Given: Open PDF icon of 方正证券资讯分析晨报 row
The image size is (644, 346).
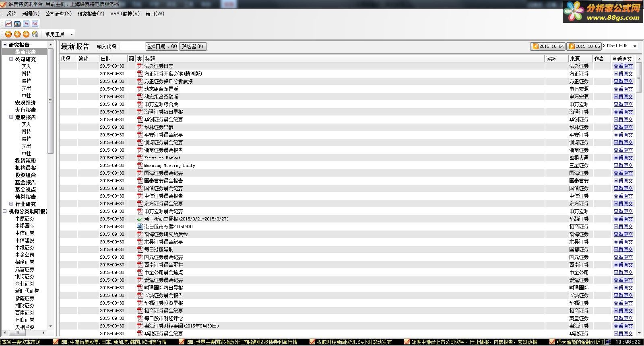Looking at the screenshot, I should (x=140, y=81).
